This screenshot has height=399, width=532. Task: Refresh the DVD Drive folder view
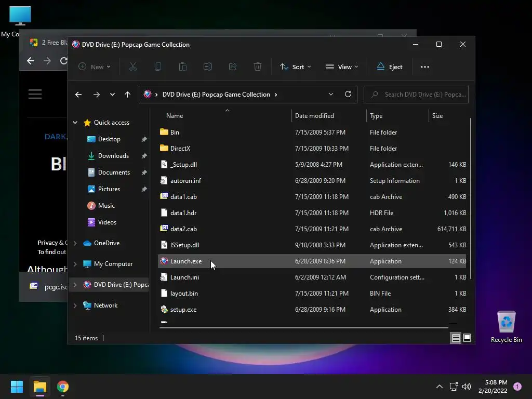coord(348,95)
